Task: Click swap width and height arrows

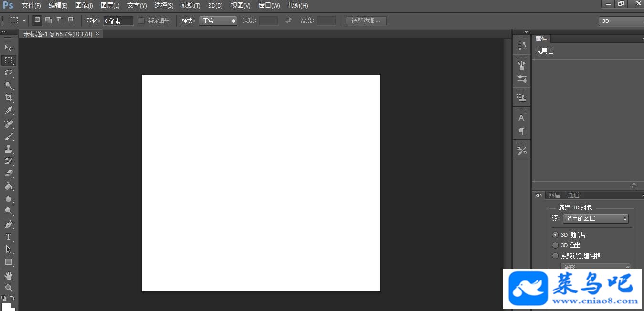Action: point(288,21)
